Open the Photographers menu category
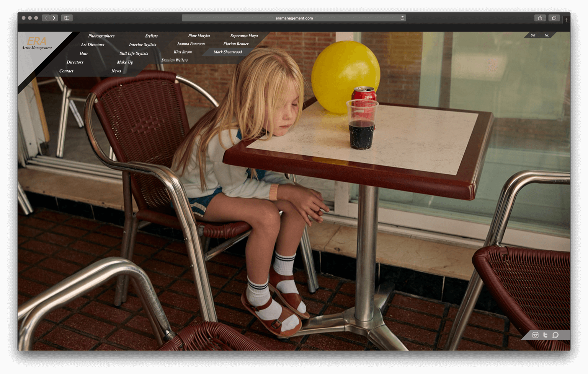Screen dimensions: 588x374 click(101, 36)
